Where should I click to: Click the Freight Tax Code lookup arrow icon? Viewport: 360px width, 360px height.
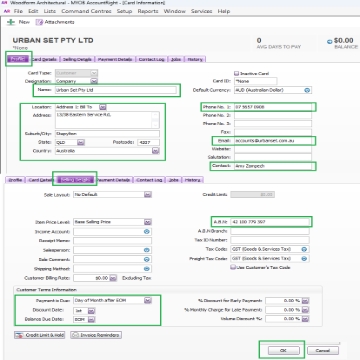[x=304, y=258]
